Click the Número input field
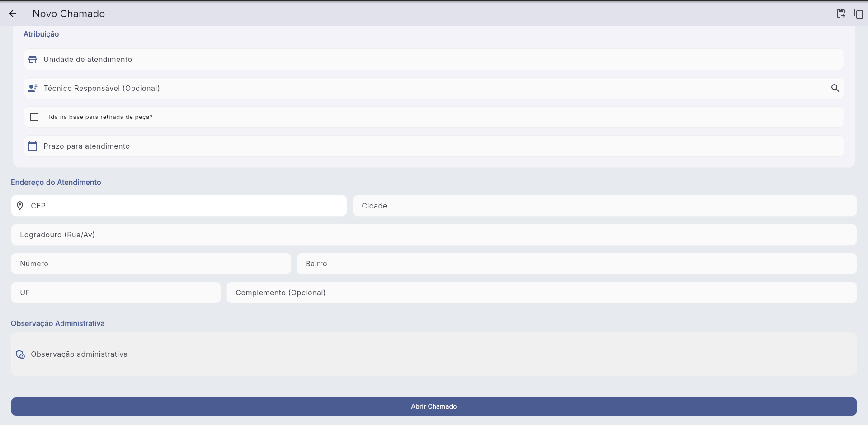The height and width of the screenshot is (425, 868). [151, 264]
